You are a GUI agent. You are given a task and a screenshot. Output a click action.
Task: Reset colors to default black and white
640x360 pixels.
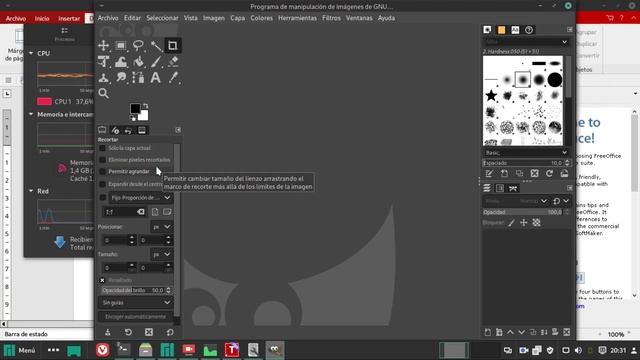pyautogui.click(x=133, y=119)
